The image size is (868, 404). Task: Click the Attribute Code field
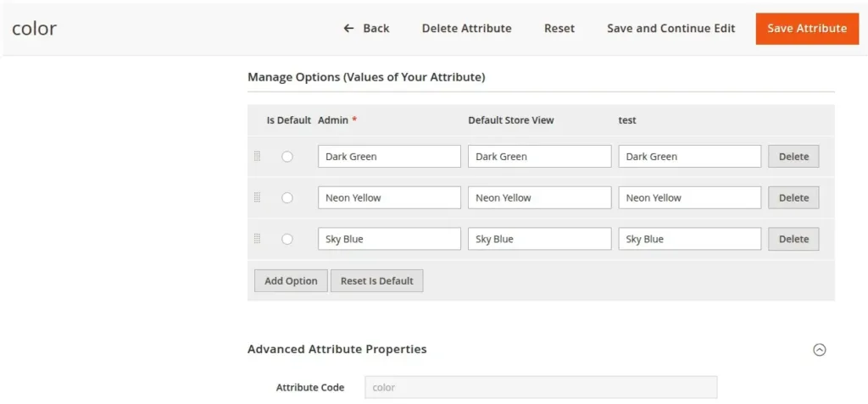541,387
